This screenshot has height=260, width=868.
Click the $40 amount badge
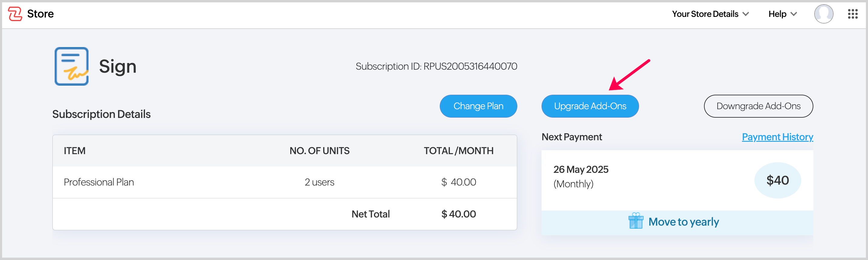(777, 181)
